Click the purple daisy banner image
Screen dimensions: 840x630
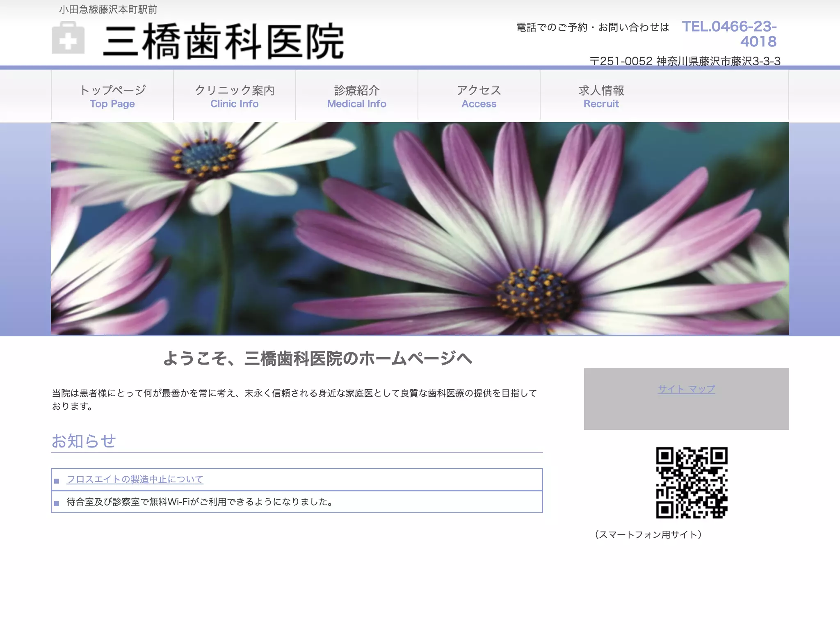[420, 228]
